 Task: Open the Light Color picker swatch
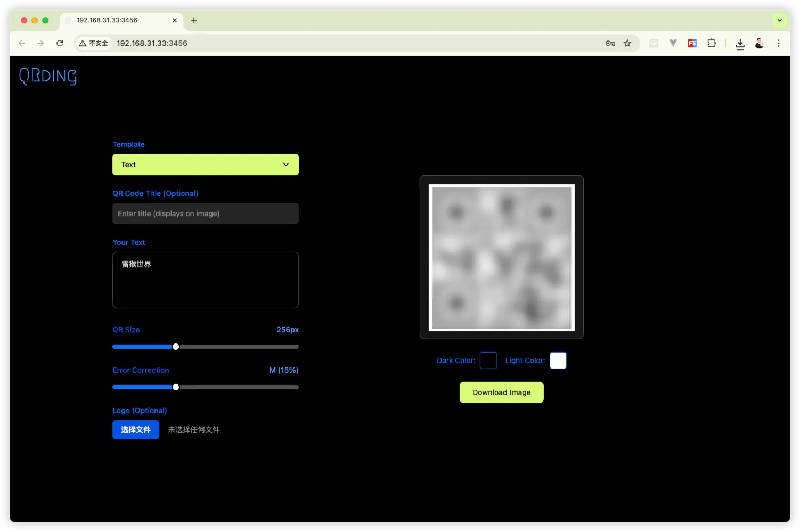point(558,361)
